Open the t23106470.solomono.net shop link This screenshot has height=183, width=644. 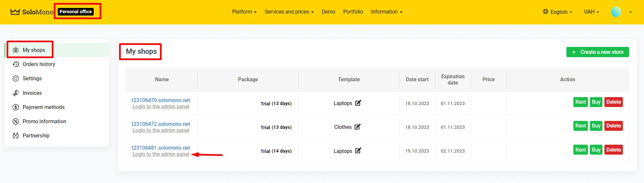(161, 100)
